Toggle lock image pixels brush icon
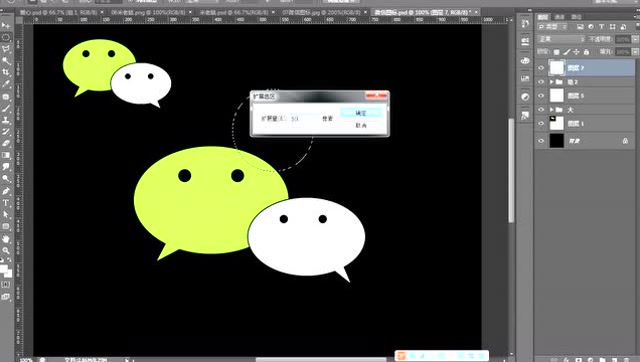 pyautogui.click(x=567, y=52)
